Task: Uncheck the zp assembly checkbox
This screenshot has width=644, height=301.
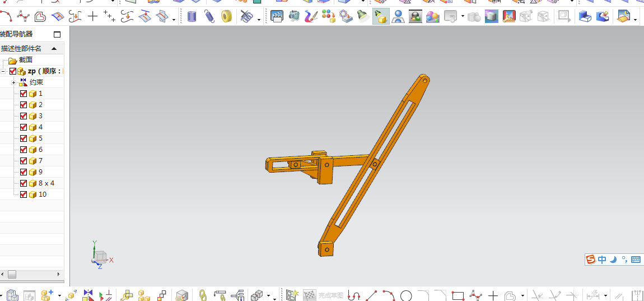Action: pyautogui.click(x=13, y=71)
